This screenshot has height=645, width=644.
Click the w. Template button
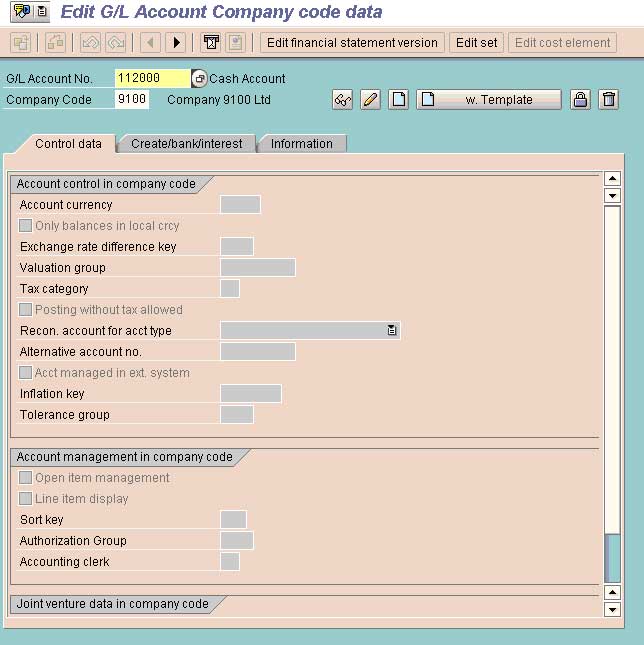point(489,100)
